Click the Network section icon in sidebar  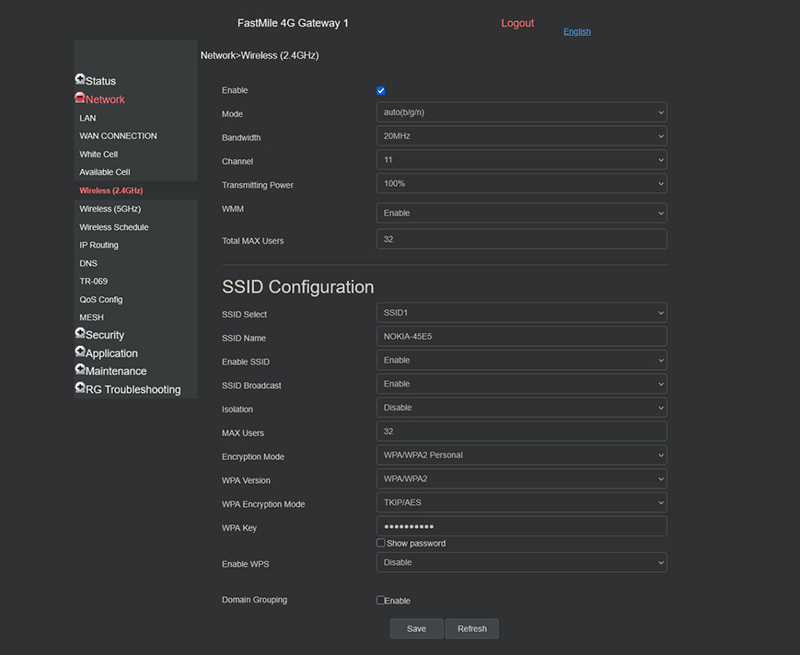tap(80, 98)
